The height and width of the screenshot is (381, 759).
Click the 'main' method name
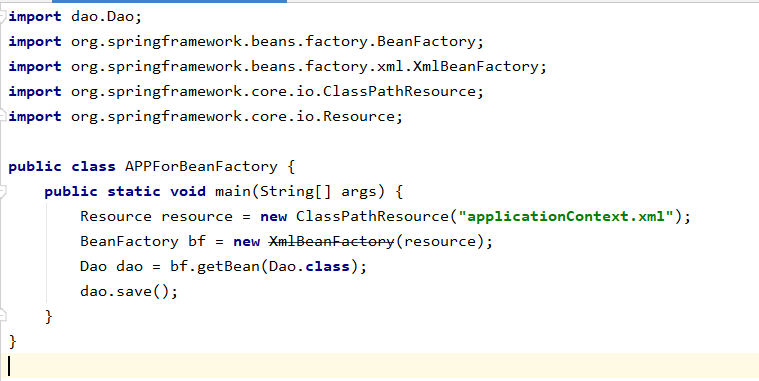point(233,192)
